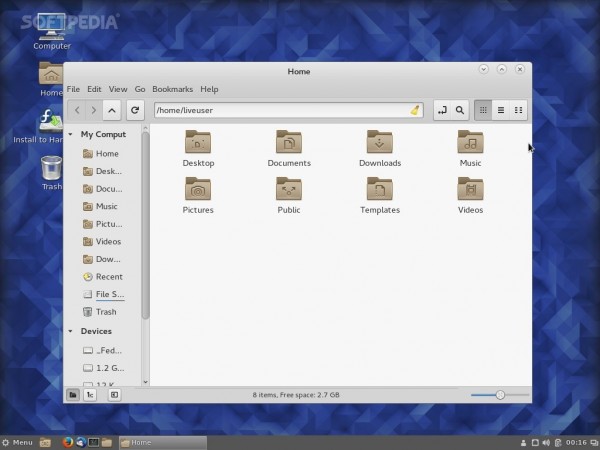
Task: Show places in the sidebar
Action: [73, 395]
